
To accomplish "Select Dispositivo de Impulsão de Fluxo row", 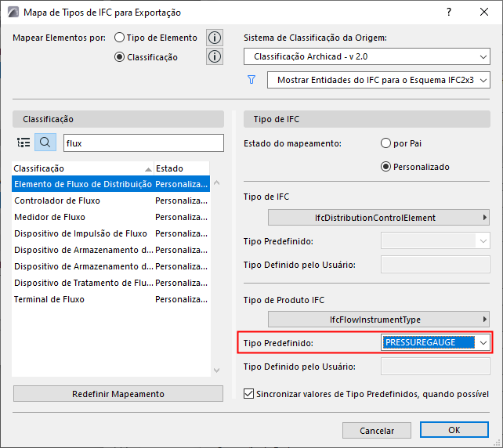I will click(111, 233).
